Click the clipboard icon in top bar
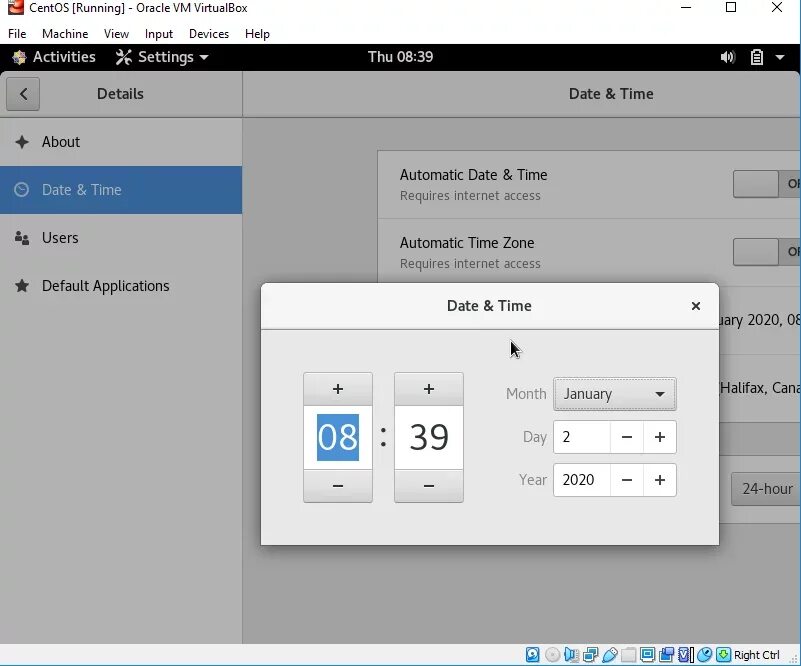Screen dimensions: 801x666 tap(757, 57)
